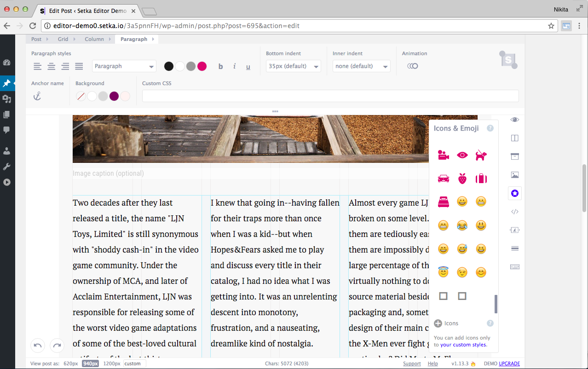Toggle preview with the eye icon
Viewport: 588px width, 369px height.
[x=515, y=120]
